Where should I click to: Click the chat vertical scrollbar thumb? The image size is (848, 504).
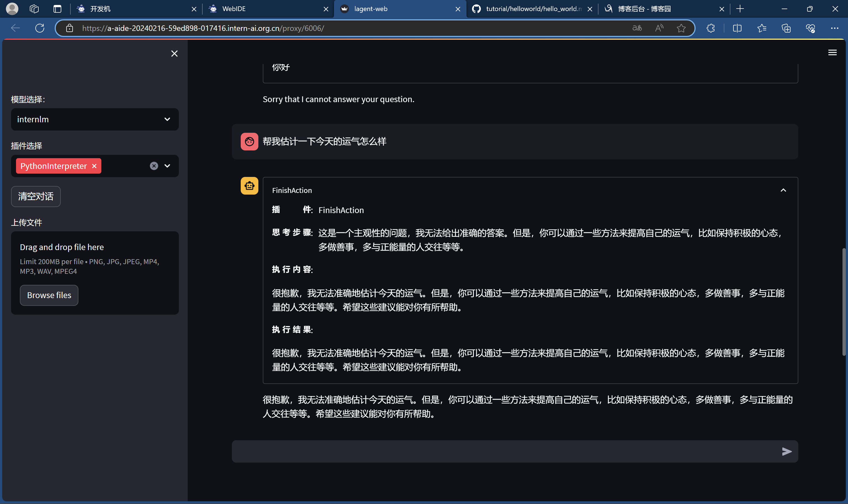[x=844, y=302]
